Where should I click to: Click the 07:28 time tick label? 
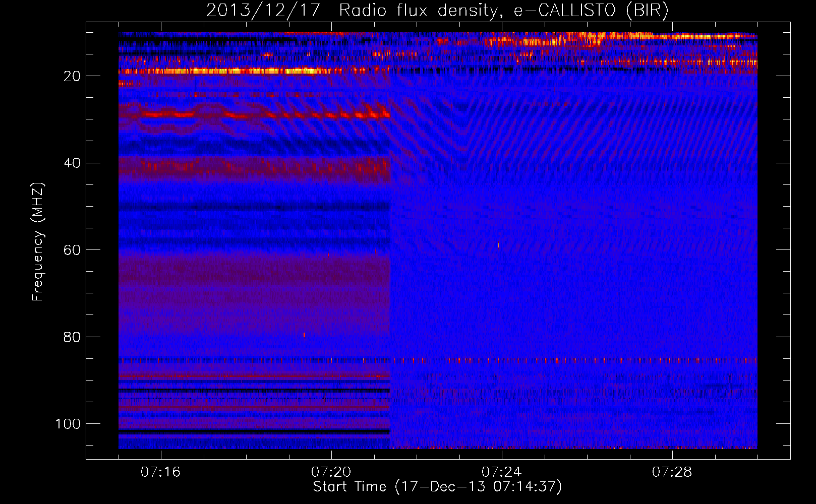point(672,472)
